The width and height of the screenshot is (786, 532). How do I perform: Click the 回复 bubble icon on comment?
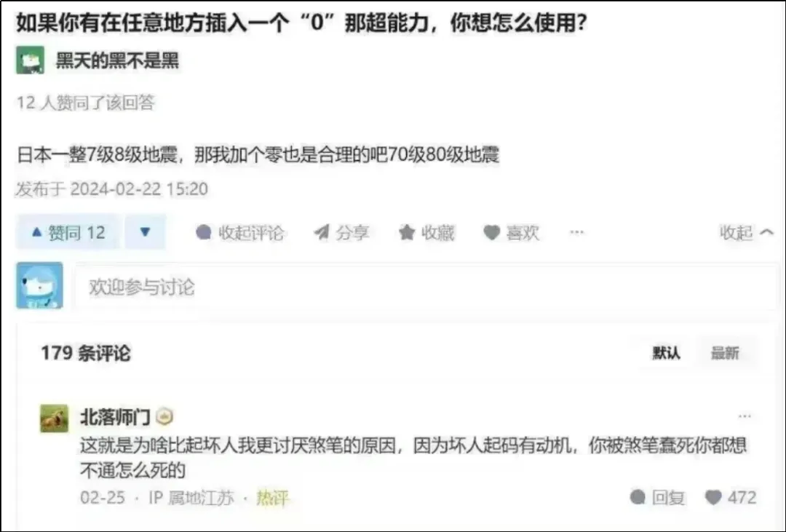(x=637, y=497)
